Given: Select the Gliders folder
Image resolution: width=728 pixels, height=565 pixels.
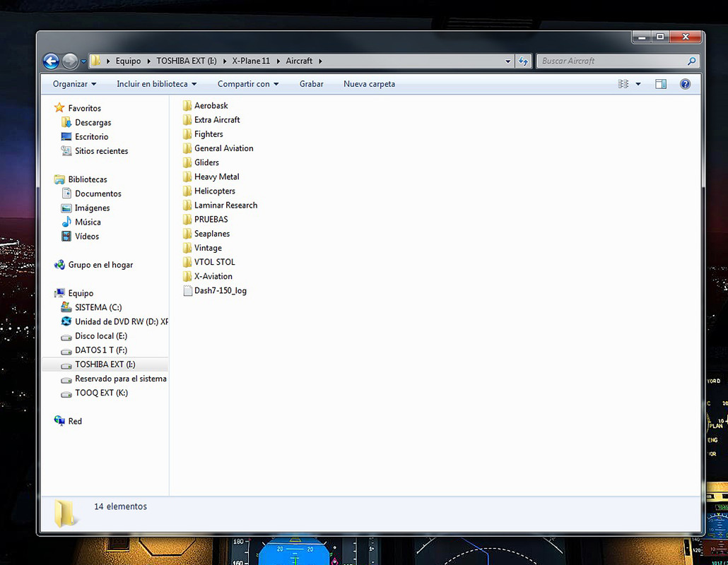Looking at the screenshot, I should pyautogui.click(x=206, y=162).
